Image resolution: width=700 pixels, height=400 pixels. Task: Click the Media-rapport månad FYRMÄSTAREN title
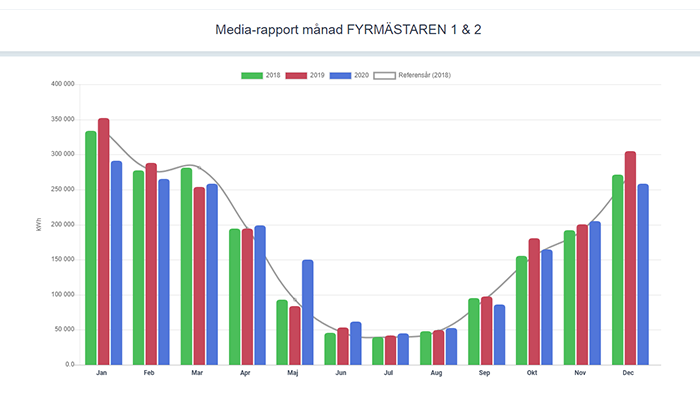coord(349,30)
